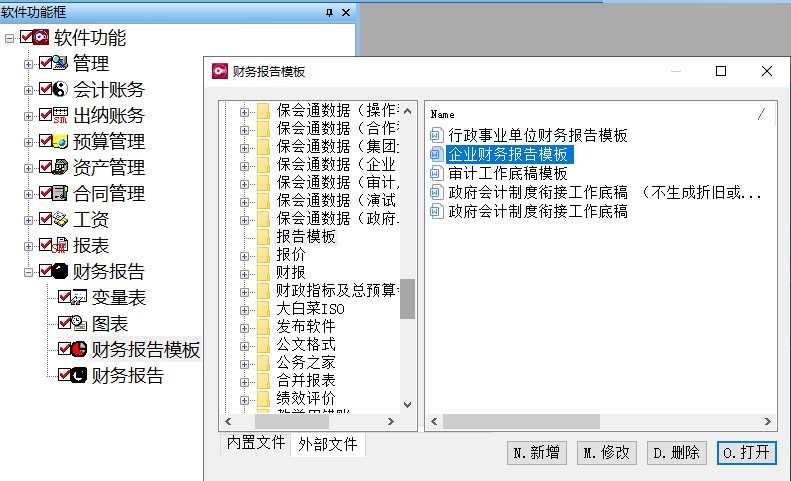Screen dimensions: 791x481
Task: Click the 预算管理 module icon
Action: click(61, 142)
